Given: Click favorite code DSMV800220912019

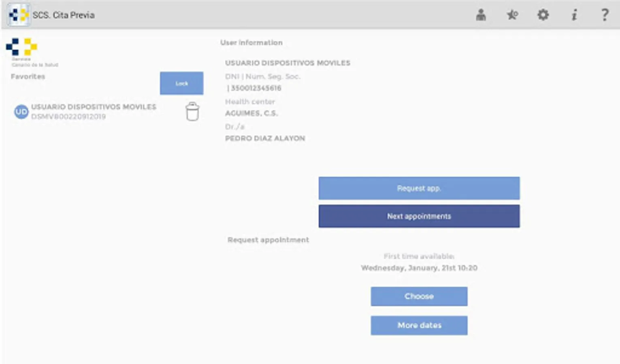Looking at the screenshot, I should 68,116.
